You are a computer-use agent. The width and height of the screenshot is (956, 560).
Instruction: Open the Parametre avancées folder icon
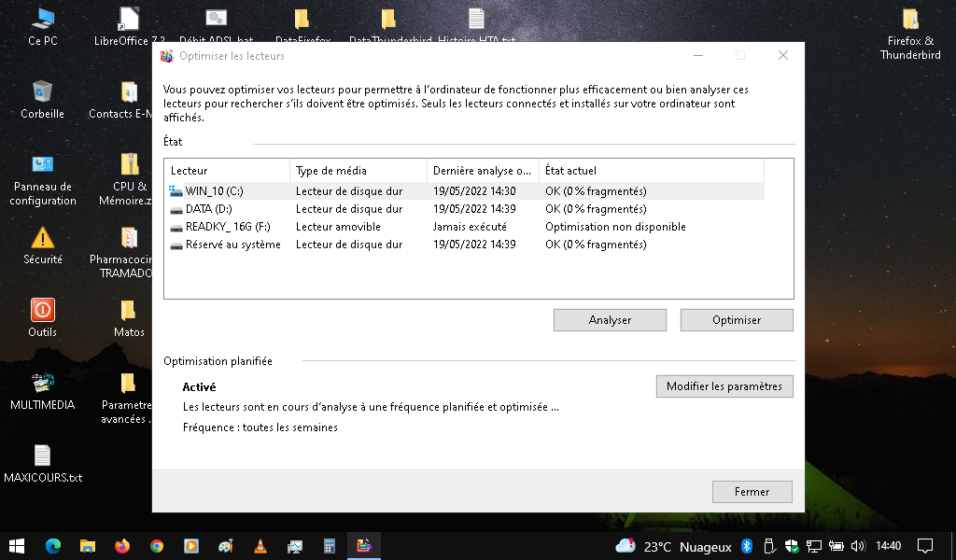pyautogui.click(x=126, y=399)
